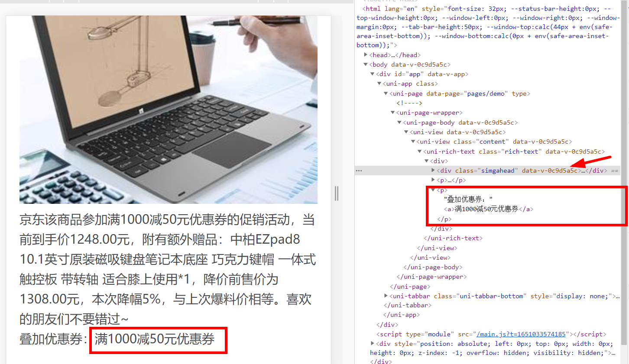
Task: Open the main.js script link
Action: [521, 334]
